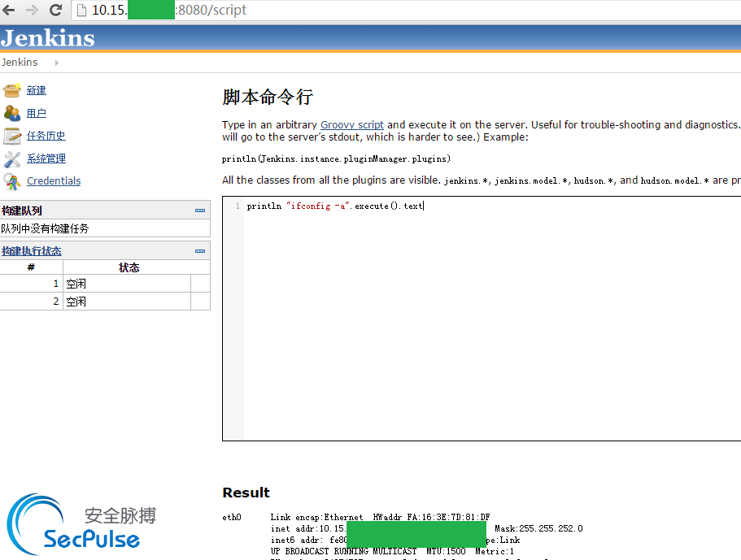Select executor 1 空闲 status cell
Viewport: 741px width, 560px height.
[x=127, y=284]
